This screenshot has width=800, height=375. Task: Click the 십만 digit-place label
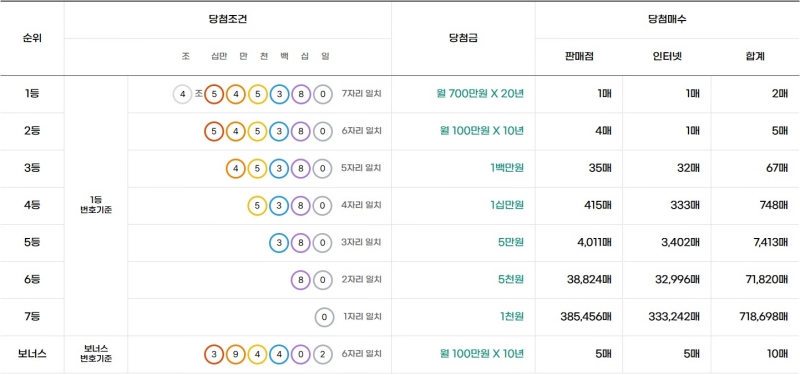coord(219,57)
